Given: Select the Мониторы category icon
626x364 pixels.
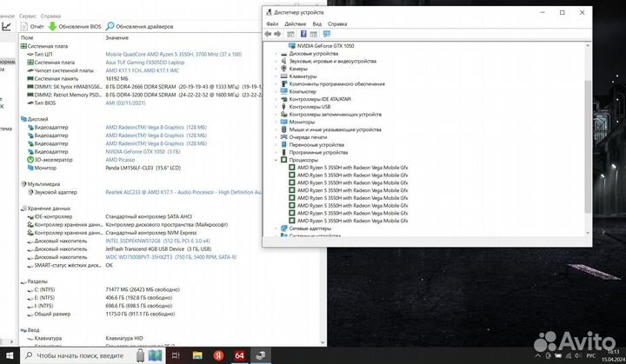Looking at the screenshot, I should tap(283, 122).
